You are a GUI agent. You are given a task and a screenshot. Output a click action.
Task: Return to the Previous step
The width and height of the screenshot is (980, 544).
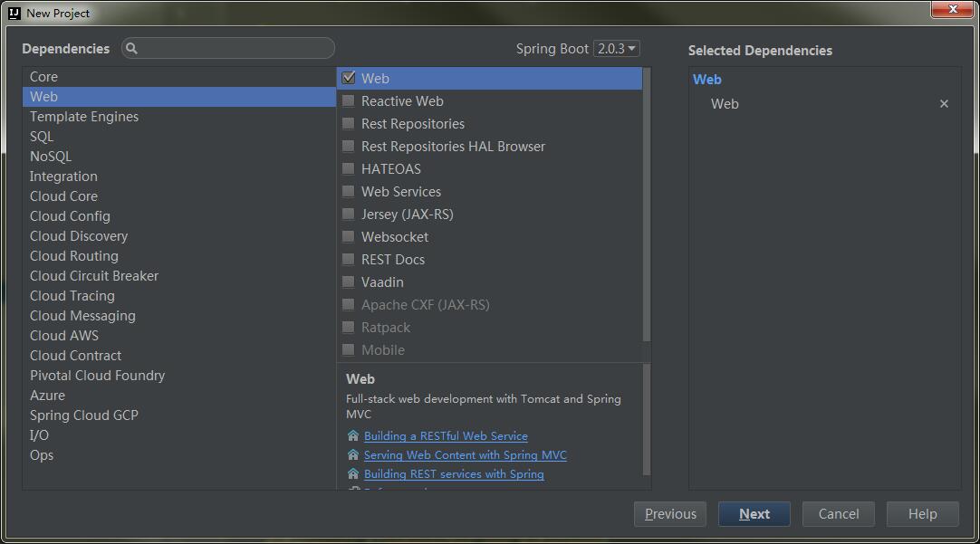tap(670, 513)
